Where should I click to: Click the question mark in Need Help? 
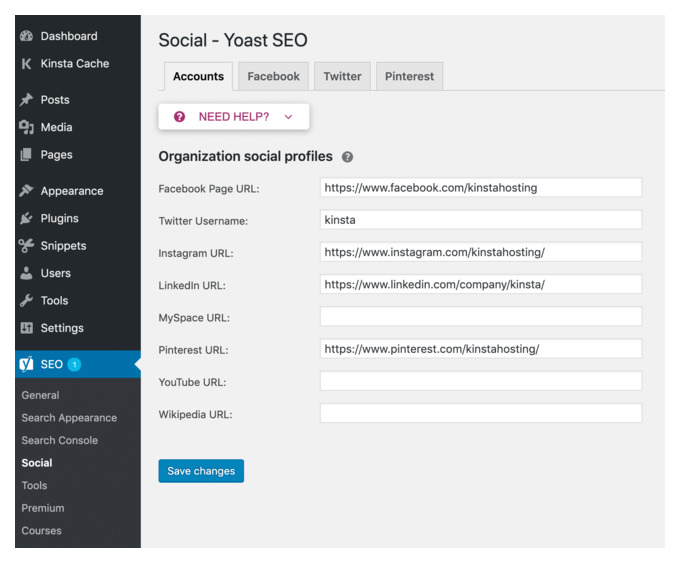pos(180,117)
